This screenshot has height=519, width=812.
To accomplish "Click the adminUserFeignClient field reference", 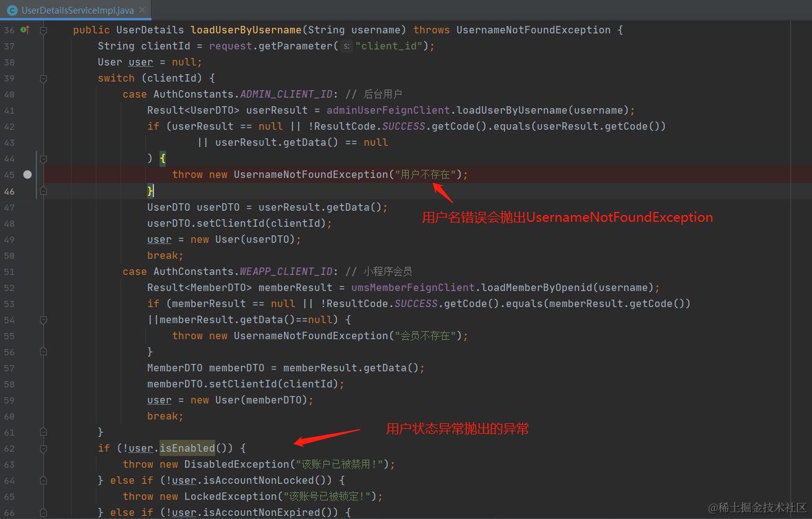I will (388, 110).
